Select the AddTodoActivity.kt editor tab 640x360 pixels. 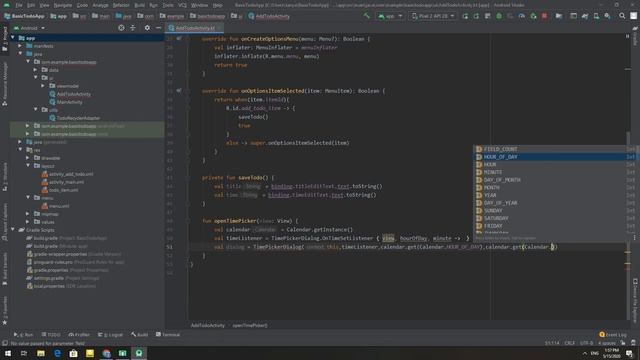click(x=195, y=28)
